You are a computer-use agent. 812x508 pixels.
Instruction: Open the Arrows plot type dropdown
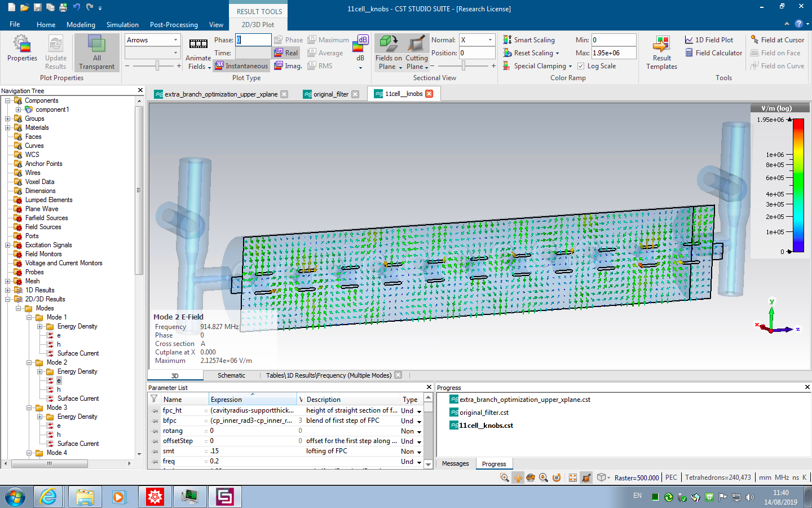[x=175, y=40]
